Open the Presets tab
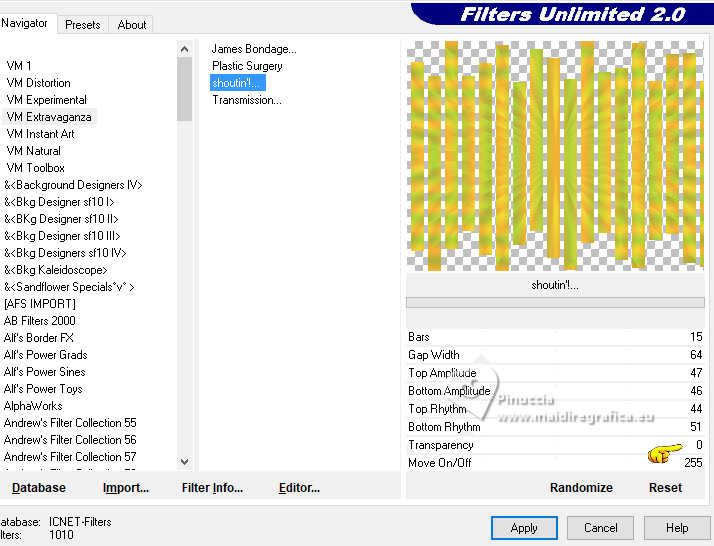This screenshot has height=546, width=714. coord(82,25)
